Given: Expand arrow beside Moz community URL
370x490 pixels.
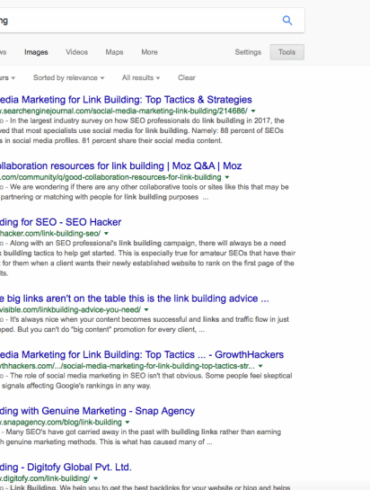Looking at the screenshot, I should (x=227, y=177).
